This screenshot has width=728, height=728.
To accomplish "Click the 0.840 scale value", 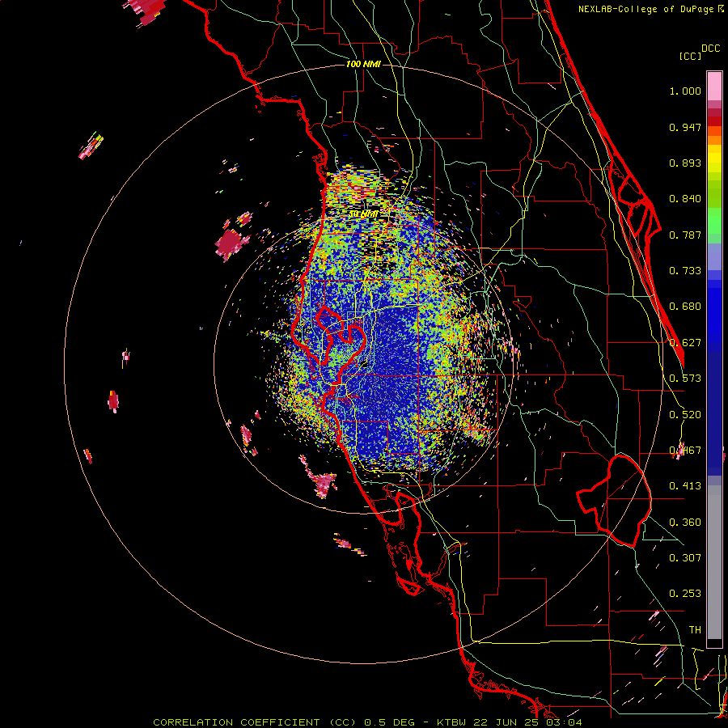I will click(685, 199).
